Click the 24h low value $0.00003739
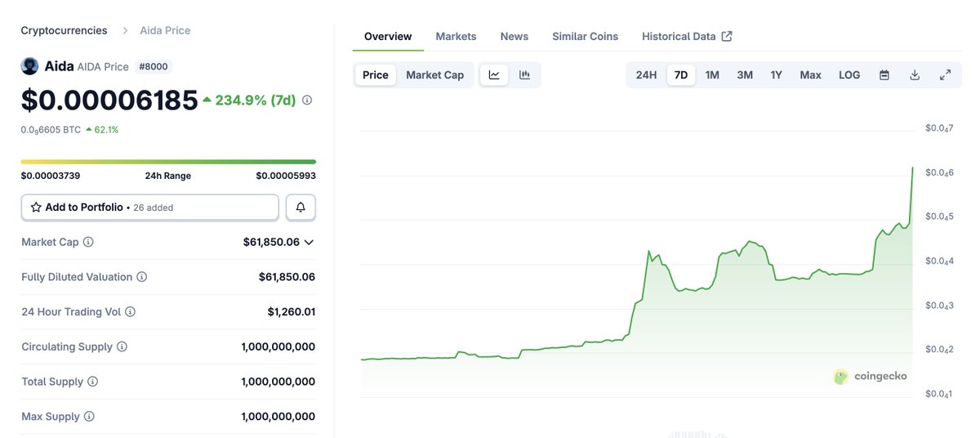The width and height of the screenshot is (980, 438). (x=51, y=176)
